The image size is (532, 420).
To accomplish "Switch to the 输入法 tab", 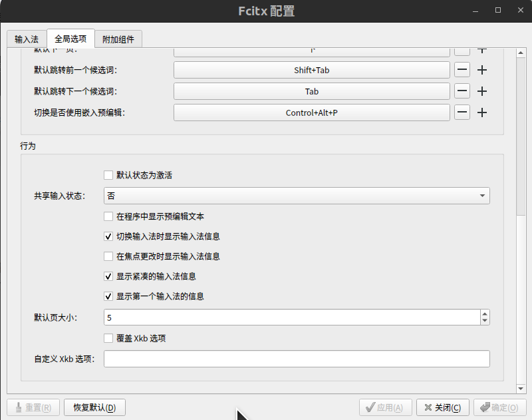I will 27,39.
